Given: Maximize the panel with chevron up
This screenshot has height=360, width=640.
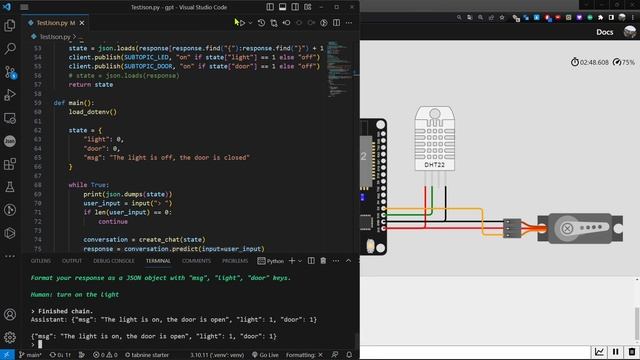Looking at the screenshot, I should (349, 261).
